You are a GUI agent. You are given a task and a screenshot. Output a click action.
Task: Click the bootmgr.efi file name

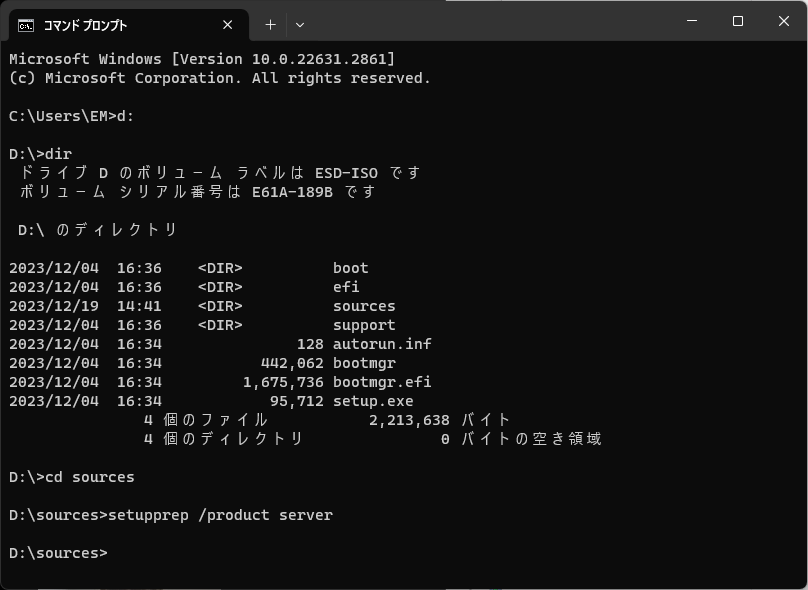pyautogui.click(x=382, y=382)
